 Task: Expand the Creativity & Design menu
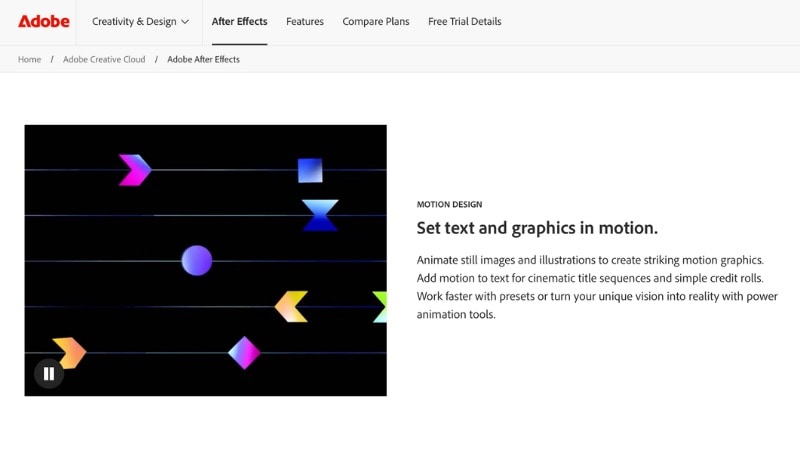click(x=140, y=21)
